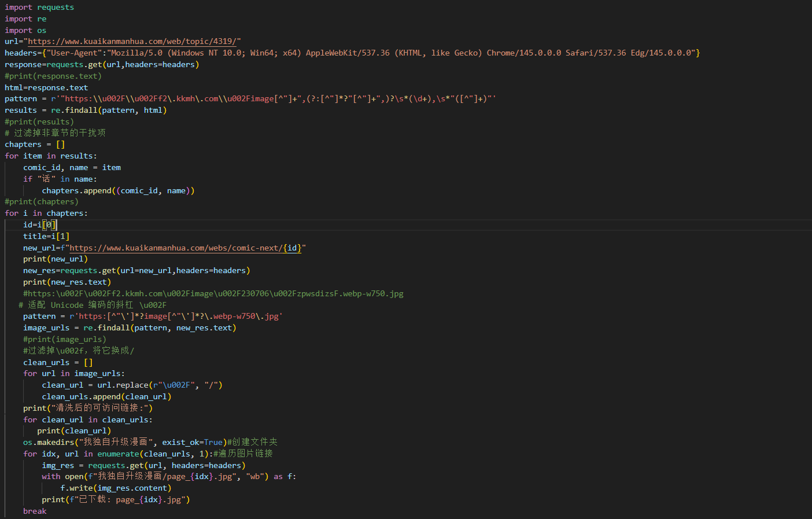Click 'print("清洗后的可访问链接:")' line
This screenshot has width=812, height=519.
[x=88, y=408]
